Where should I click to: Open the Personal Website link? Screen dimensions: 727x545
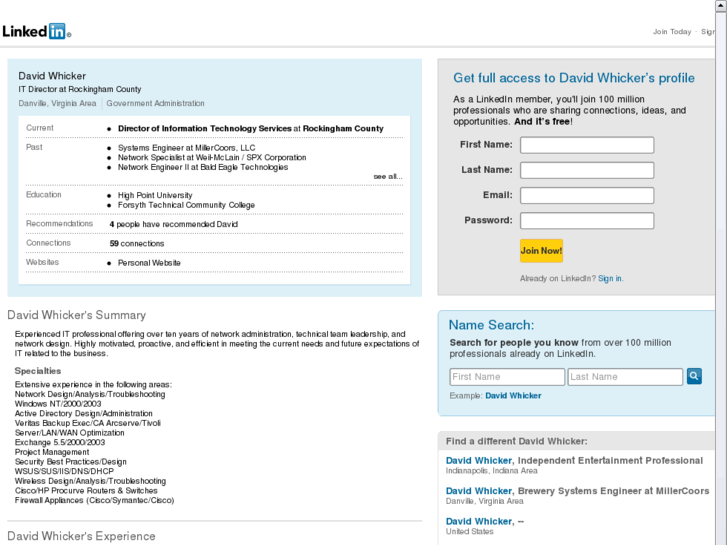tap(149, 263)
